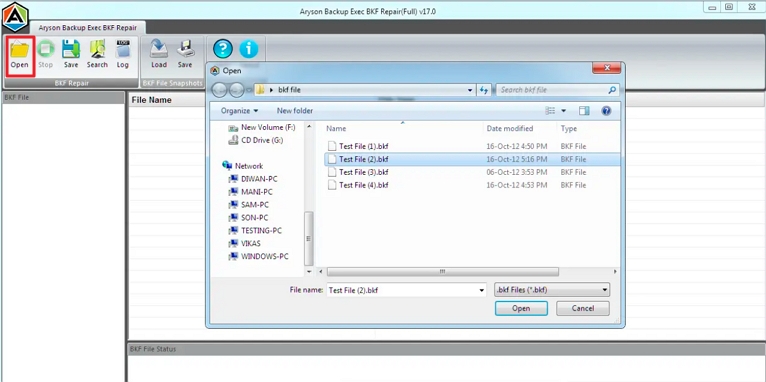
Task: Click Load in BKF File Snapshots group
Action: [159, 55]
